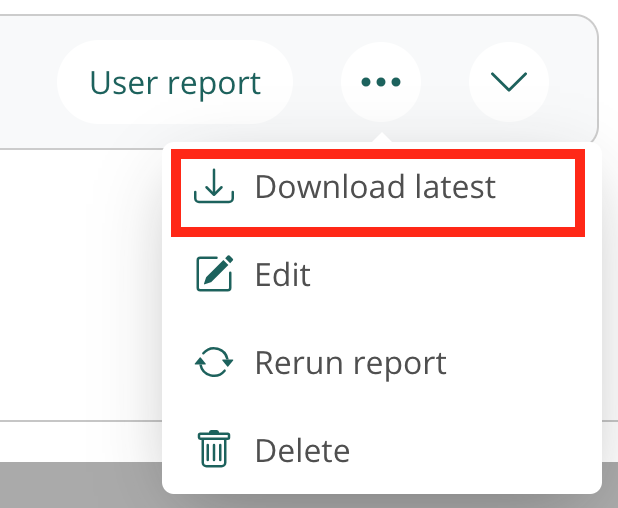Click the gray footer bar below the menu
618x508 pixels.
click(x=80, y=485)
